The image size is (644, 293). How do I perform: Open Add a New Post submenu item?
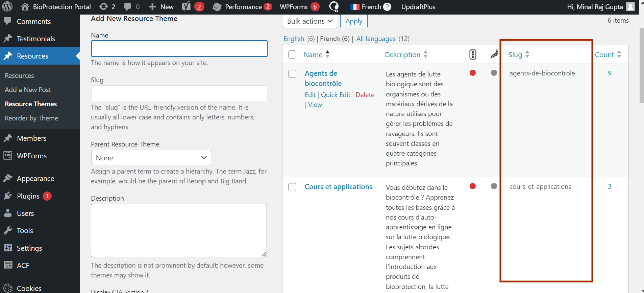(x=28, y=90)
